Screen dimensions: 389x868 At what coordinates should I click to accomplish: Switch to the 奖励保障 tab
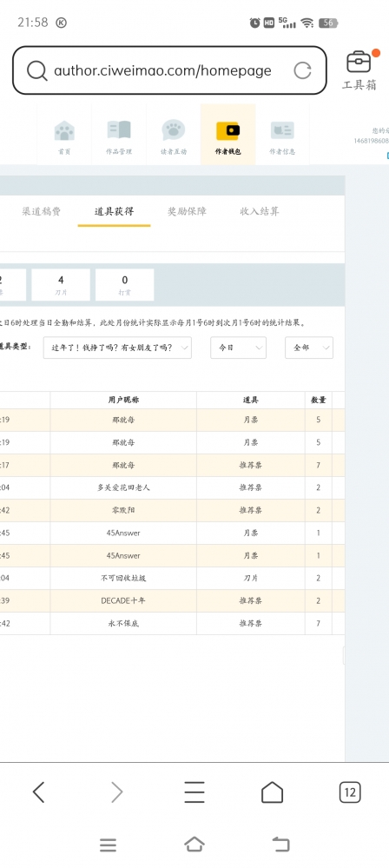pos(187,211)
